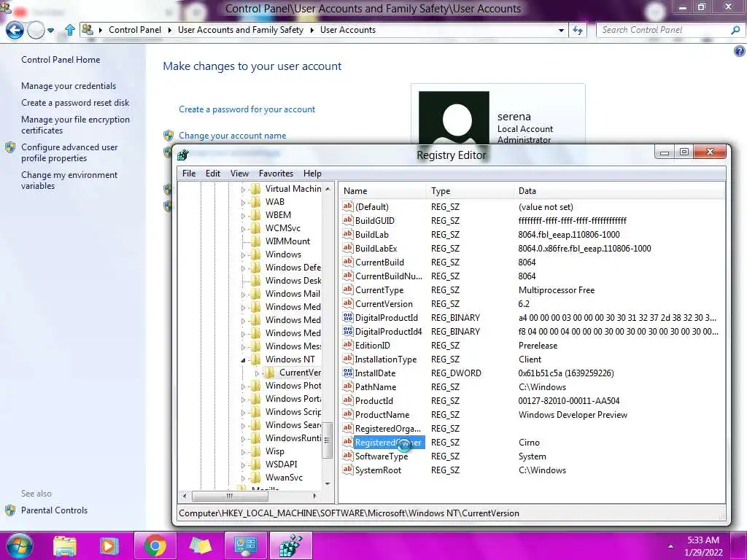Image resolution: width=747 pixels, height=560 pixels.
Task: Open the Windows Start button
Action: (x=18, y=545)
